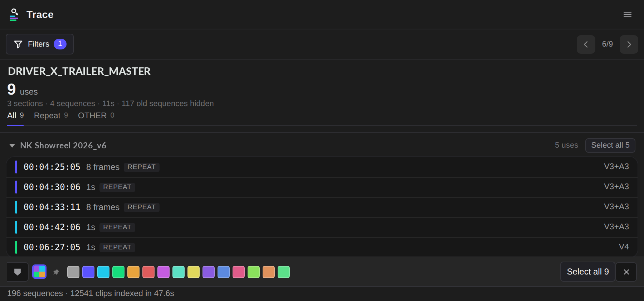Go to next result with right chevron
This screenshot has width=644, height=301.
pos(629,44)
